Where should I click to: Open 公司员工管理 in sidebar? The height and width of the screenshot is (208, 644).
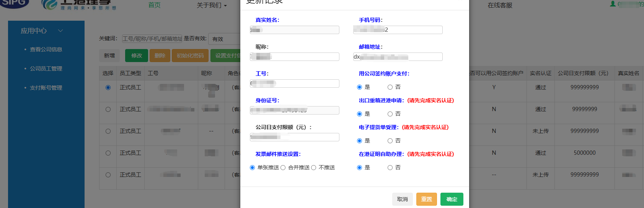coord(46,69)
